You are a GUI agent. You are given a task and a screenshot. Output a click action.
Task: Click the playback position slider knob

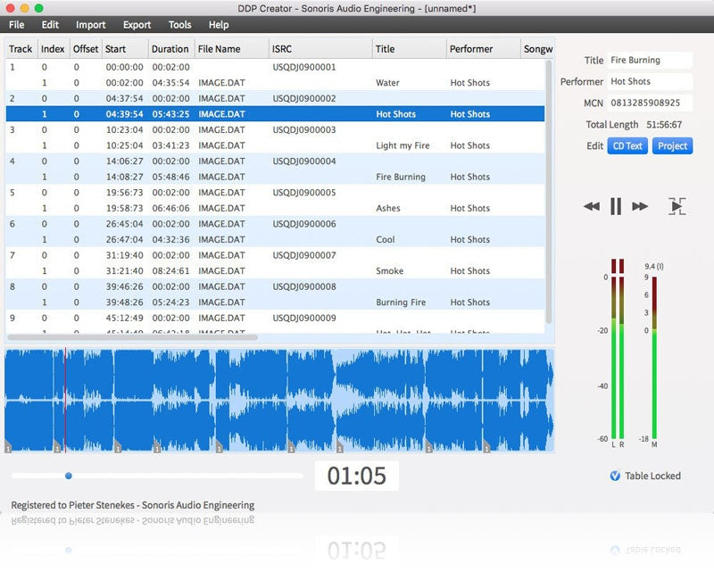tap(69, 476)
